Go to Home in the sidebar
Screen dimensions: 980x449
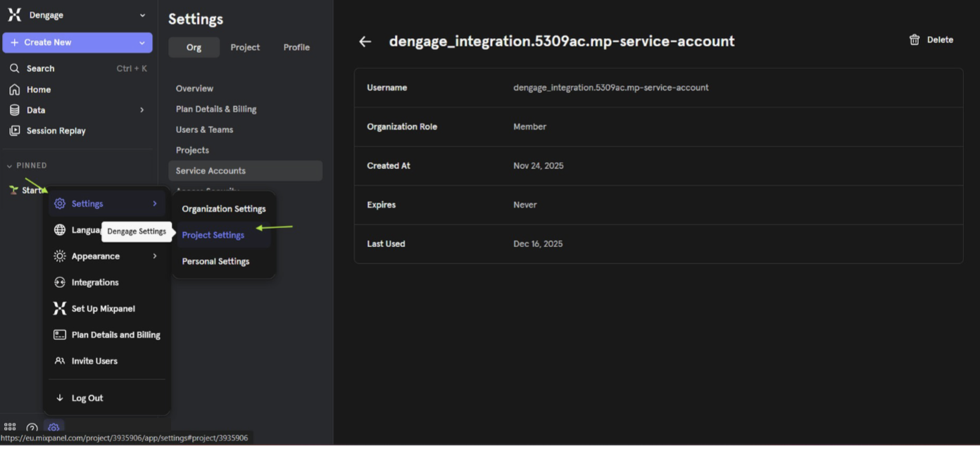pyautogui.click(x=38, y=89)
